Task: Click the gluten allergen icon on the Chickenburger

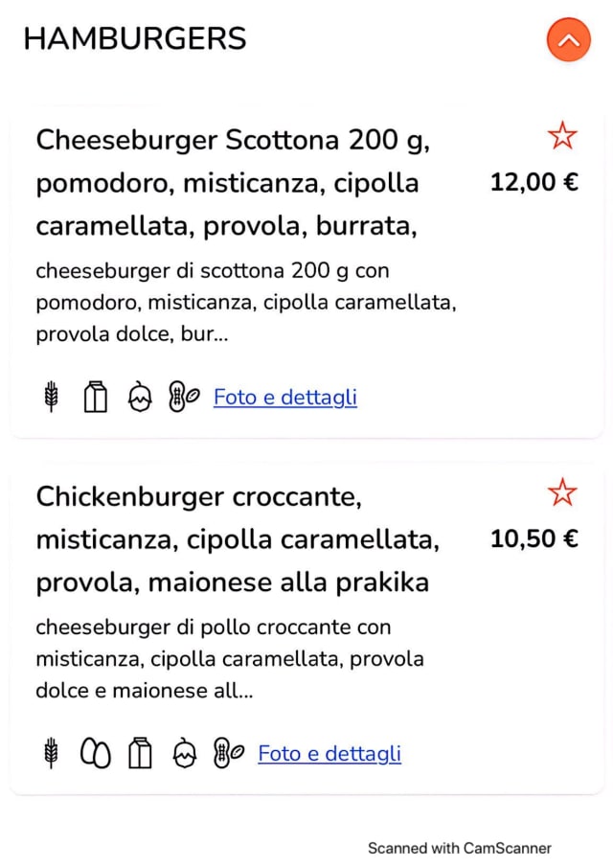Action: point(49,753)
